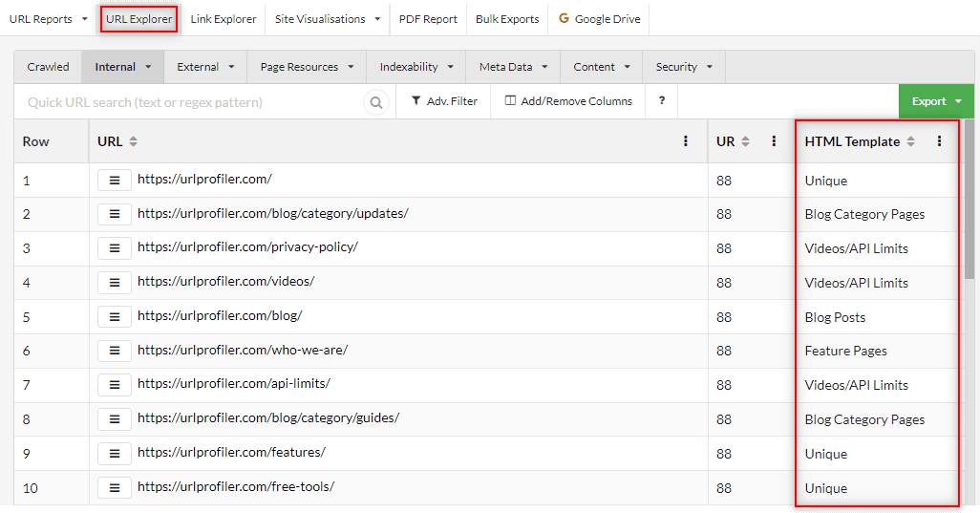This screenshot has width=980, height=513.
Task: Select 'Feature Pages' template cell
Action: pos(845,352)
